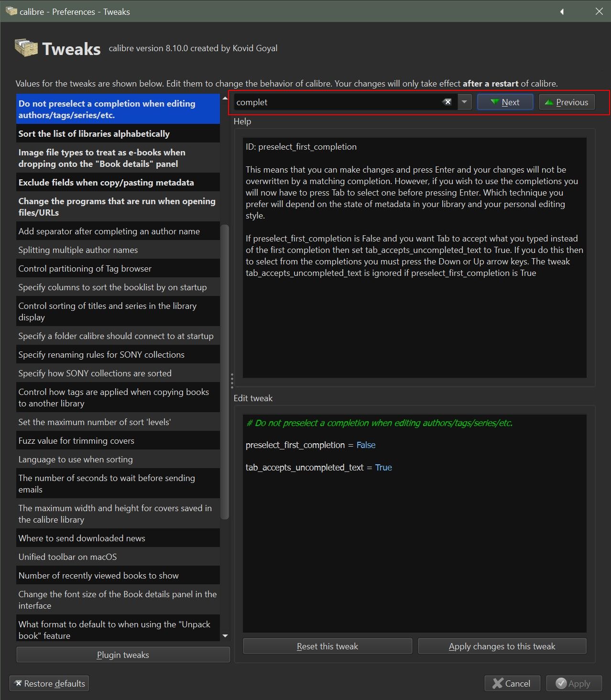
Task: Clear the search field using the X icon
Action: point(447,102)
